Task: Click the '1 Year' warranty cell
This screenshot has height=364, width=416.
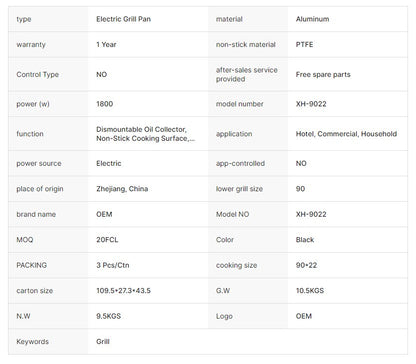Action: (106, 44)
